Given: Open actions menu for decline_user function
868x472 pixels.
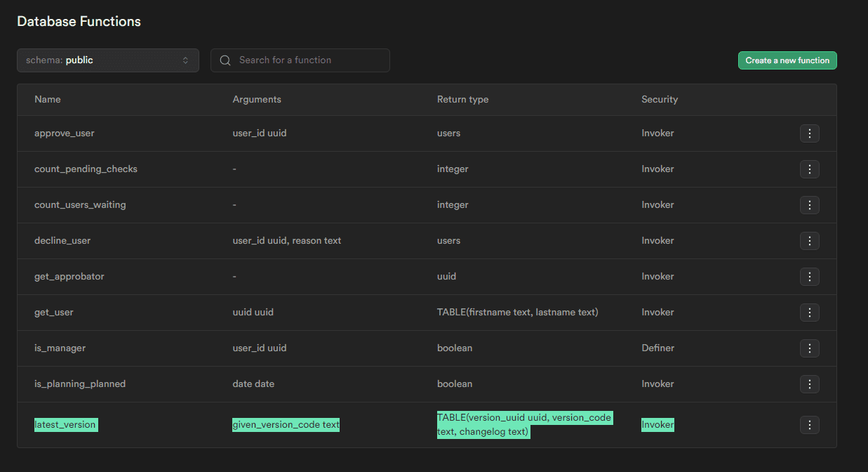Looking at the screenshot, I should pos(809,241).
